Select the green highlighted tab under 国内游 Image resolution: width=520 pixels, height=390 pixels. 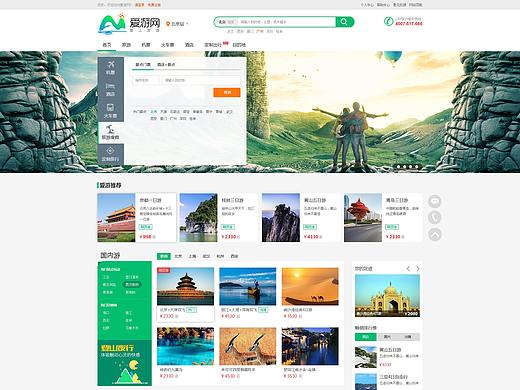164,256
